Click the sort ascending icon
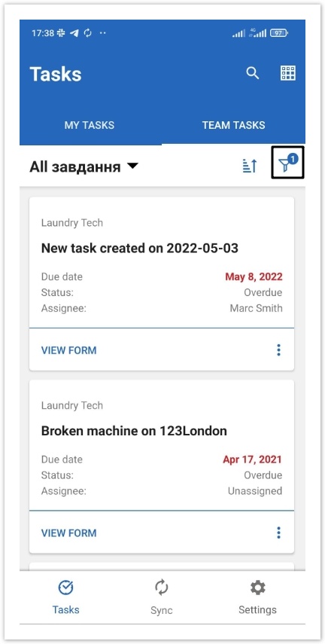Viewport: 325px width, 644px height. [250, 166]
